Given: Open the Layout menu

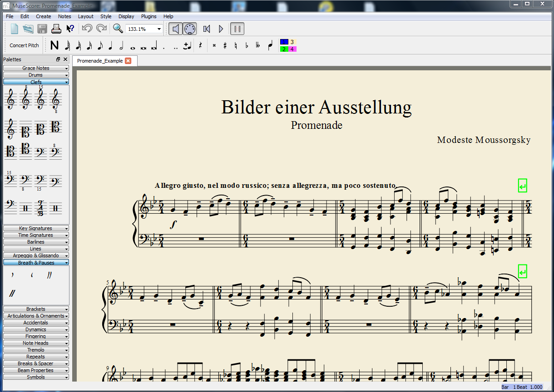Looking at the screenshot, I should point(86,16).
